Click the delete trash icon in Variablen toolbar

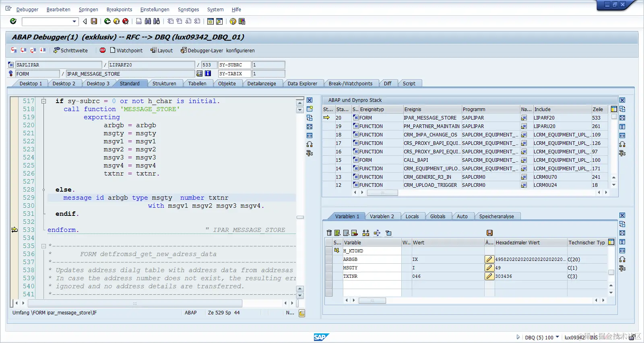coord(329,233)
